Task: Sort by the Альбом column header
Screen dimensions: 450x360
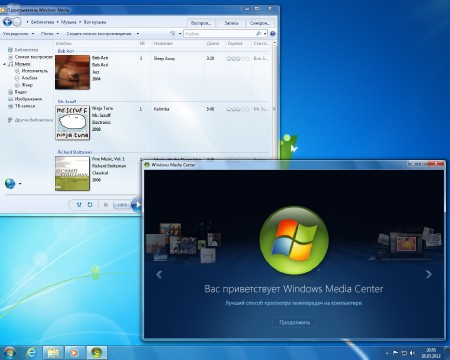Action: pos(63,43)
